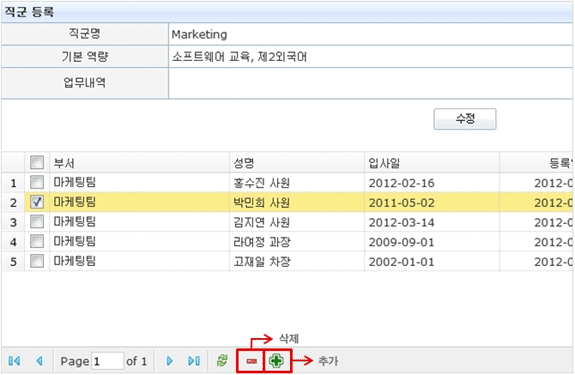
Task: Click 마케팅팀 in row 5
Action: tap(74, 261)
